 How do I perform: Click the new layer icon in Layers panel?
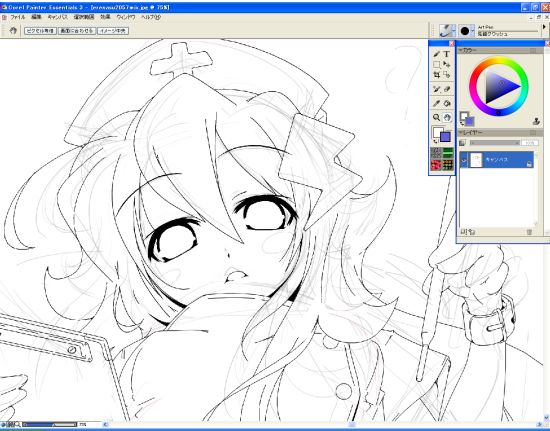472,232
